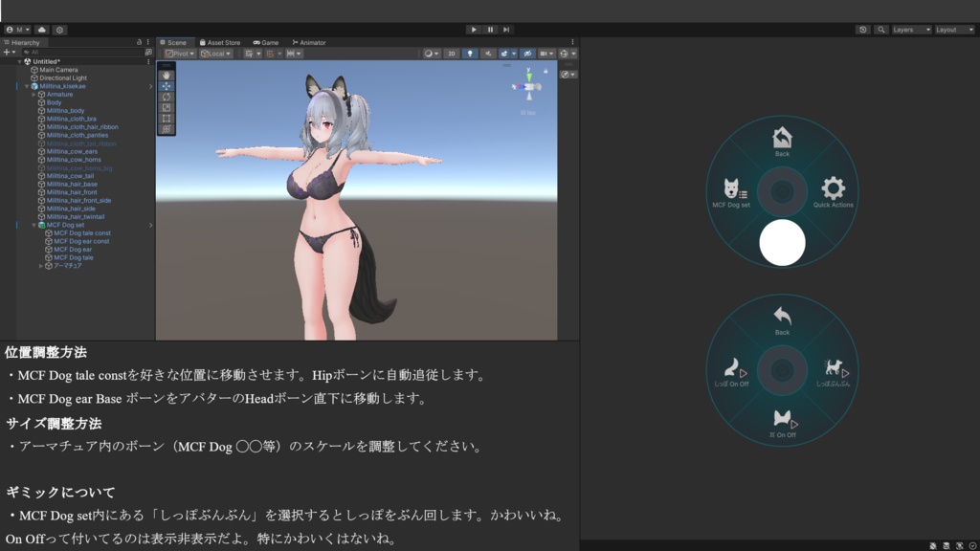Viewport: 980px width, 551px height.
Task: Open shading draw mode dropdown
Action: tap(432, 54)
